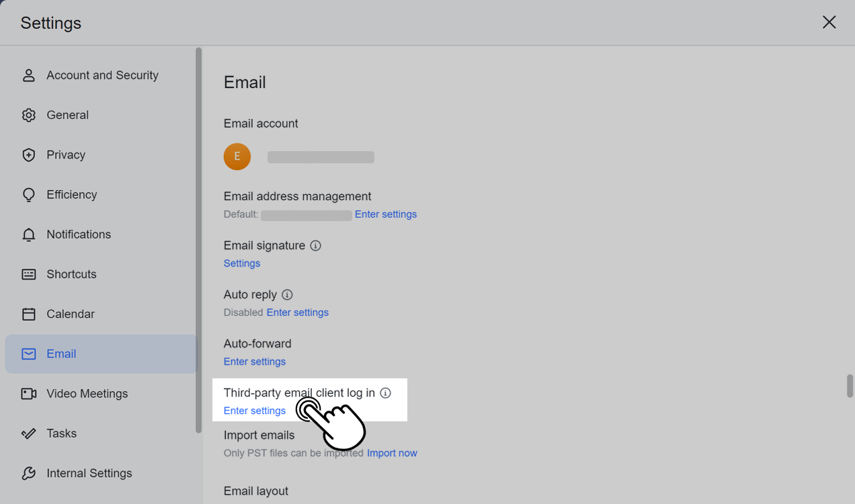The width and height of the screenshot is (855, 504).
Task: Select Email in the settings sidebar
Action: [61, 353]
